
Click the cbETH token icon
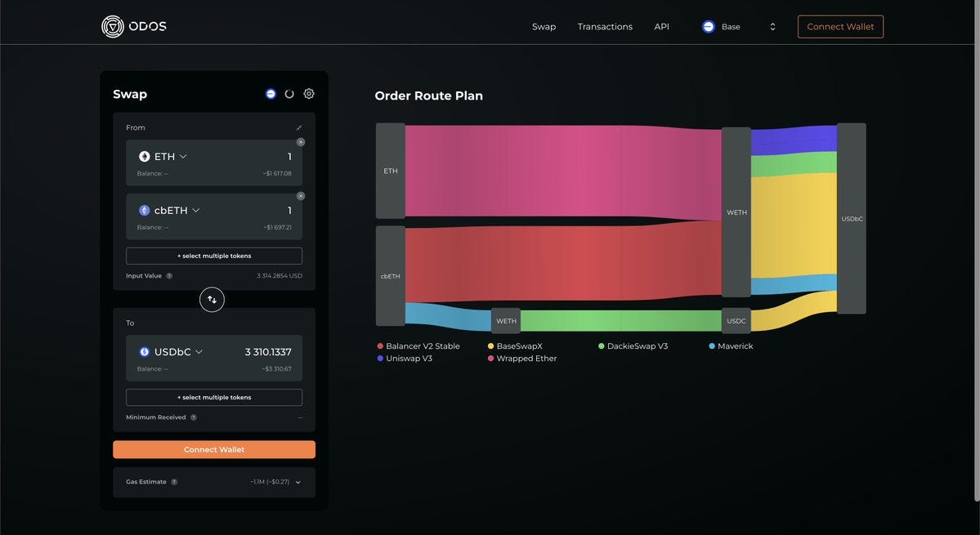tap(145, 211)
